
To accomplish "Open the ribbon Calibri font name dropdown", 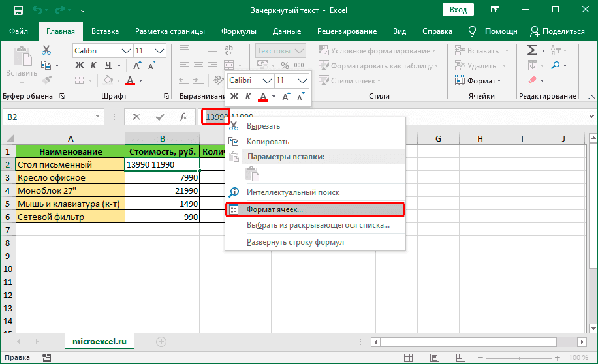I will [x=125, y=50].
